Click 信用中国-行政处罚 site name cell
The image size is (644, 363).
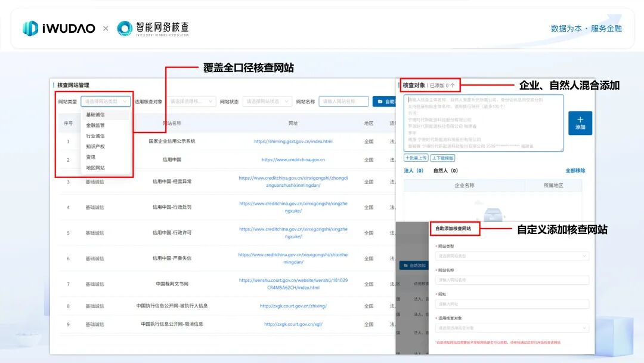(x=172, y=207)
